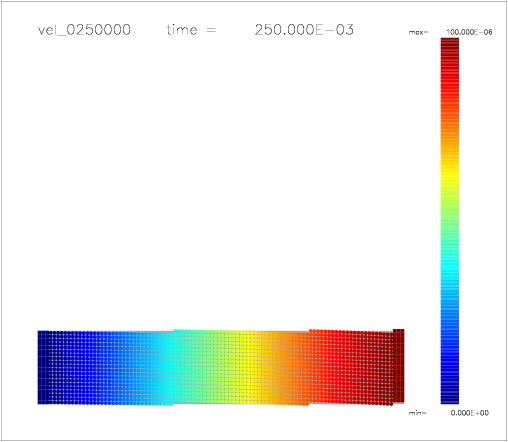Click the dark red right edge block

pyautogui.click(x=399, y=366)
